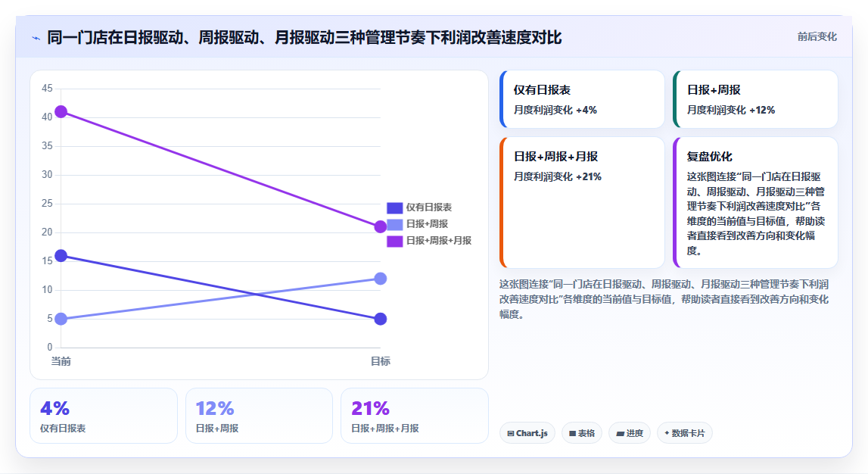
Task: Click the 21% stat value
Action: click(x=370, y=408)
